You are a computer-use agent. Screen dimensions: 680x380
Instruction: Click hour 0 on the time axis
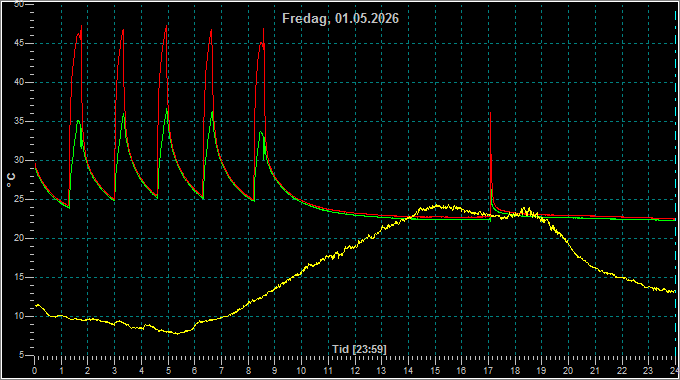click(35, 371)
